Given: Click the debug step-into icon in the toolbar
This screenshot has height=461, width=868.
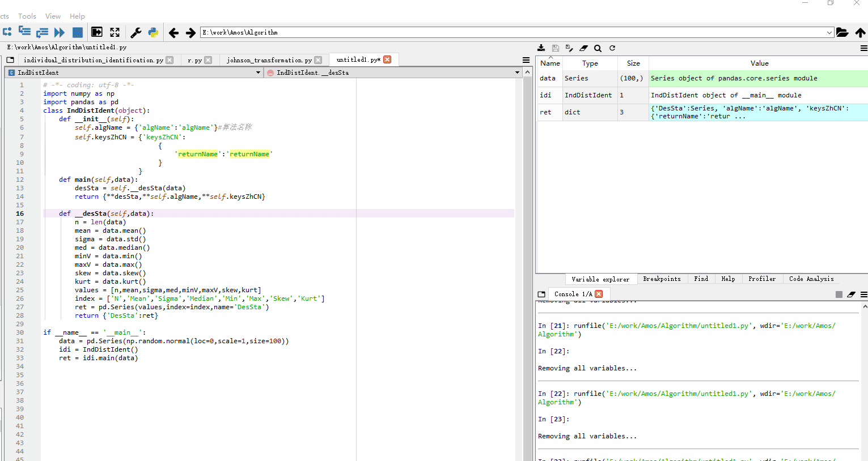Looking at the screenshot, I should [7, 32].
